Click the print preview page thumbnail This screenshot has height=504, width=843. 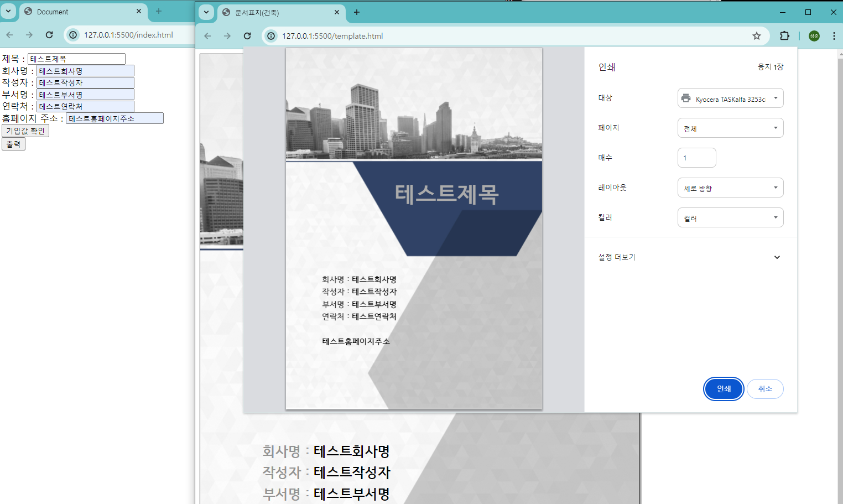pos(414,228)
